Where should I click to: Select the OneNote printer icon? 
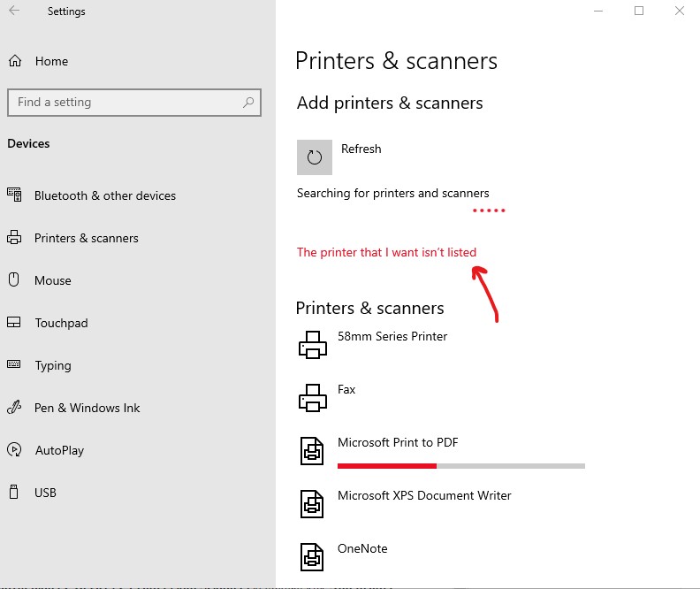(313, 557)
